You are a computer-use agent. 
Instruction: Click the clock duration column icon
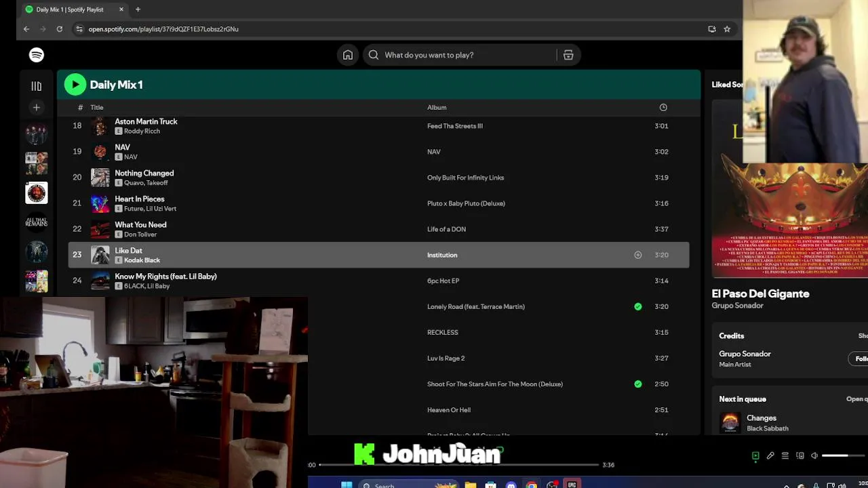point(663,107)
